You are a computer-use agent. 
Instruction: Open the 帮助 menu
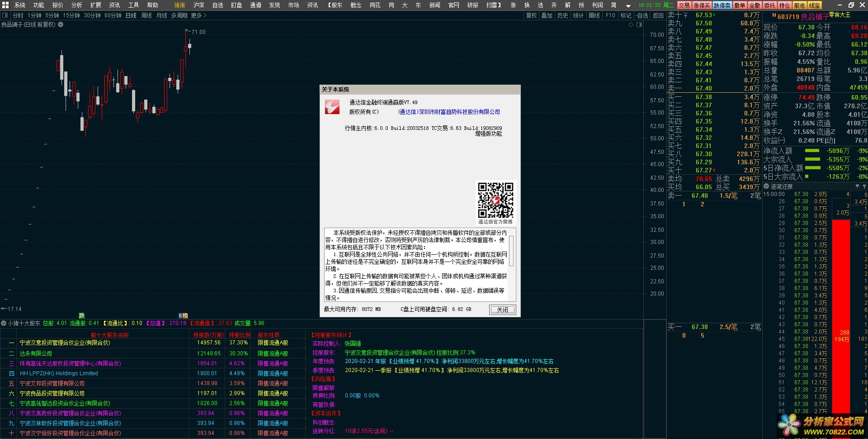pyautogui.click(x=153, y=5)
